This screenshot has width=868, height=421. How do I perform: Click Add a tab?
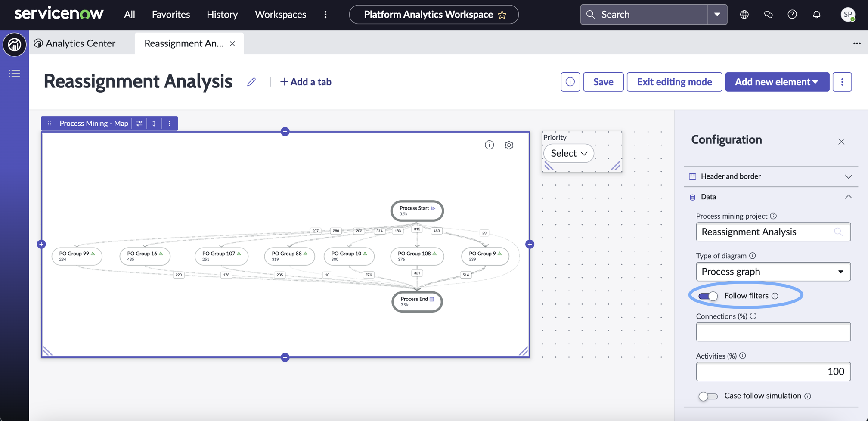tap(306, 82)
